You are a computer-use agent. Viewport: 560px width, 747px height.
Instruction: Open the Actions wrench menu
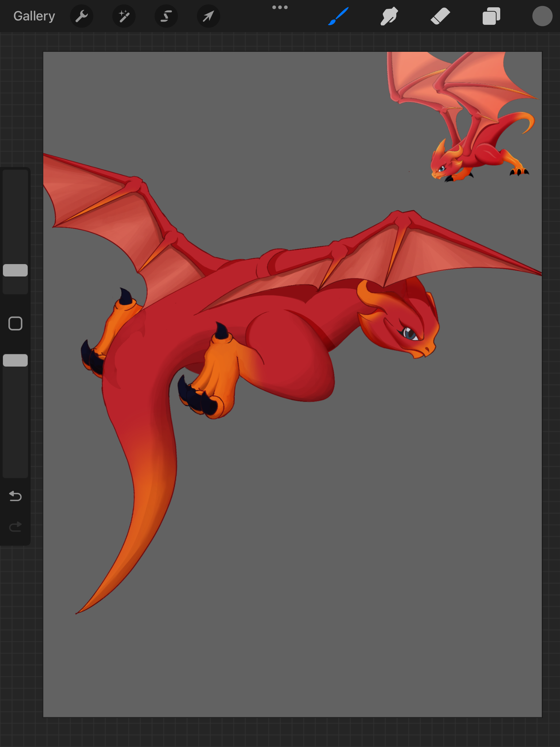[x=82, y=16]
